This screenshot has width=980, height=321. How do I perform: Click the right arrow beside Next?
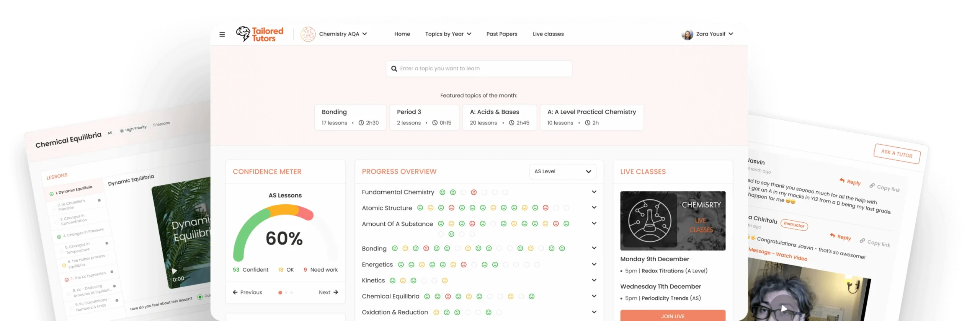(x=336, y=292)
